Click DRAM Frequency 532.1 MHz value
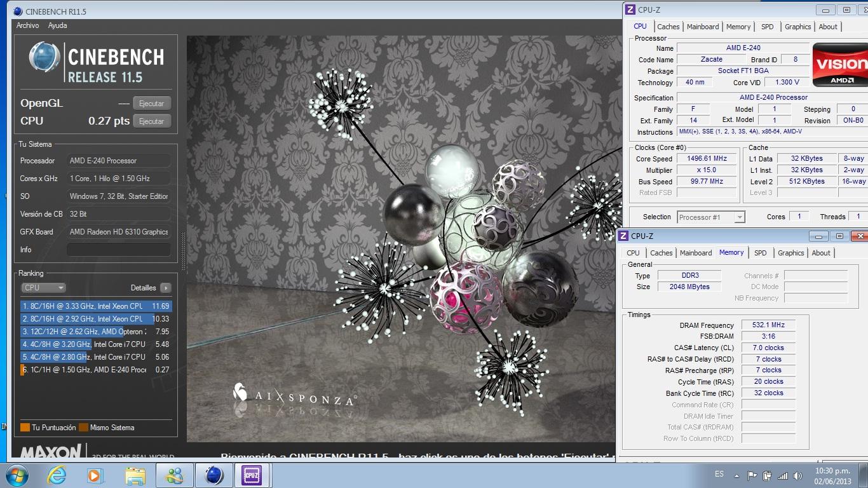Image resolution: width=868 pixels, height=488 pixels. click(768, 325)
